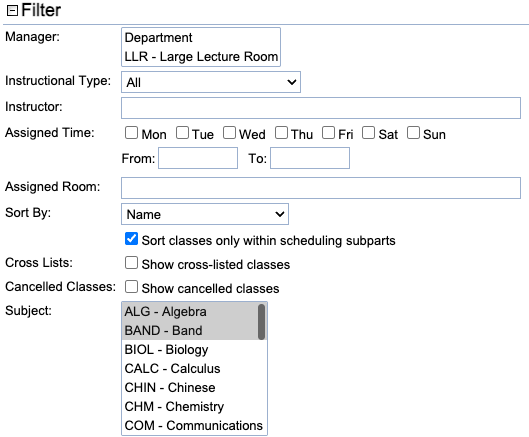Uncheck sort classes within scheduling subparts
Screen dimensions: 529x437
click(131, 239)
